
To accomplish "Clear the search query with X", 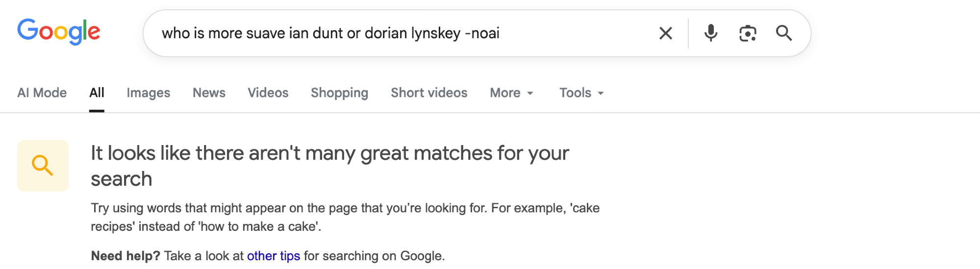I will 665,33.
